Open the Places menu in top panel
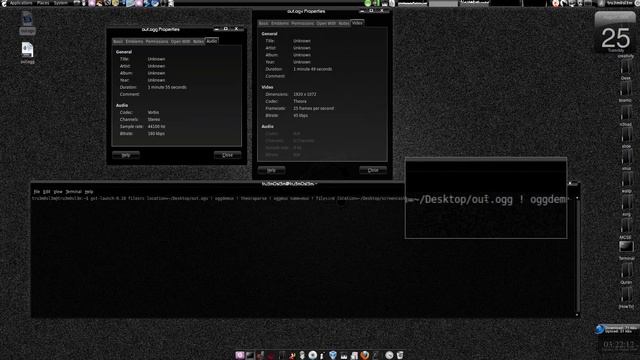 pos(43,3)
